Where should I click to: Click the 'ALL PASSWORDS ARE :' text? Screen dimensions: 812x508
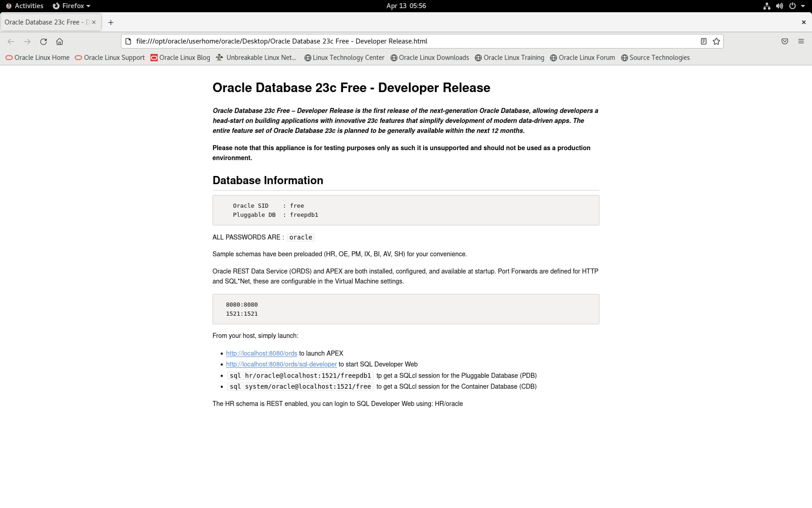tap(248, 237)
